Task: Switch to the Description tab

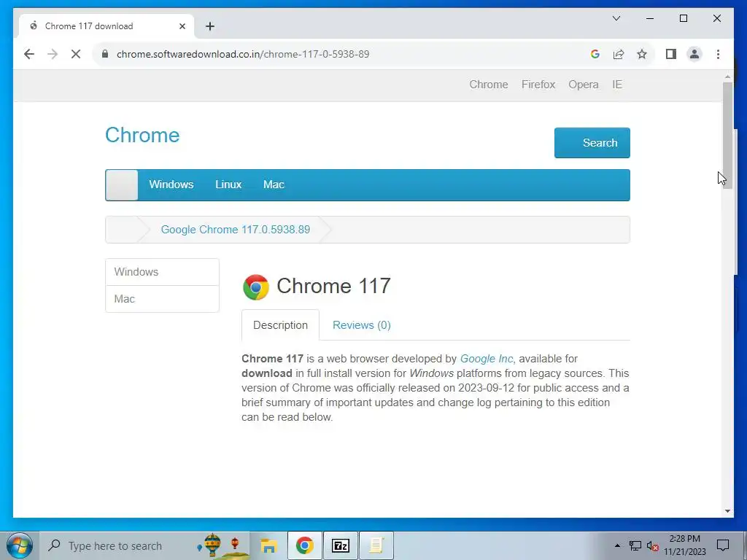Action: [280, 324]
